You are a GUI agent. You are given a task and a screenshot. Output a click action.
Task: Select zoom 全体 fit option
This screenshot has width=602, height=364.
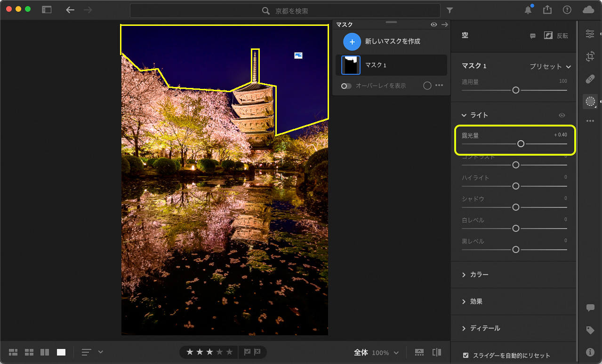361,353
